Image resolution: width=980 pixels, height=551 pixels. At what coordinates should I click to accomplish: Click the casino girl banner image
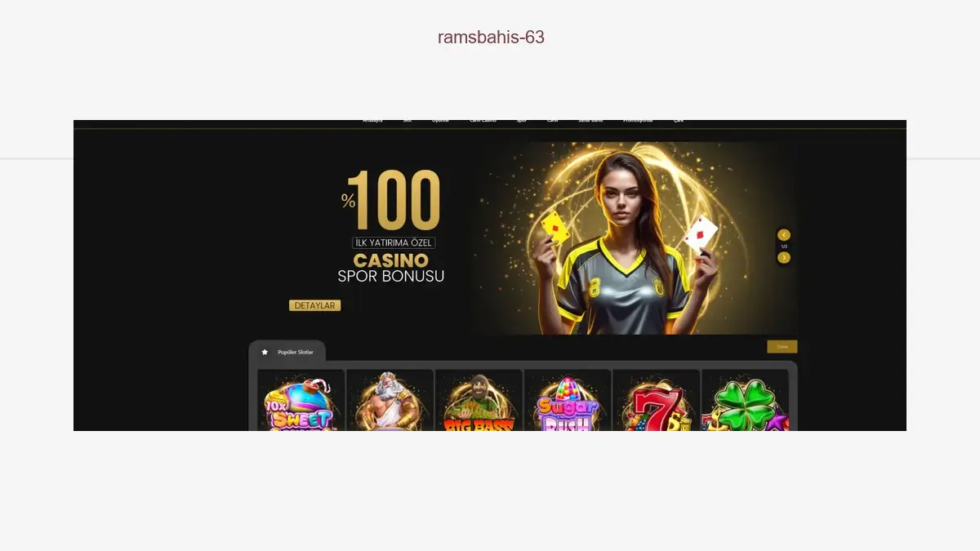pos(634,238)
